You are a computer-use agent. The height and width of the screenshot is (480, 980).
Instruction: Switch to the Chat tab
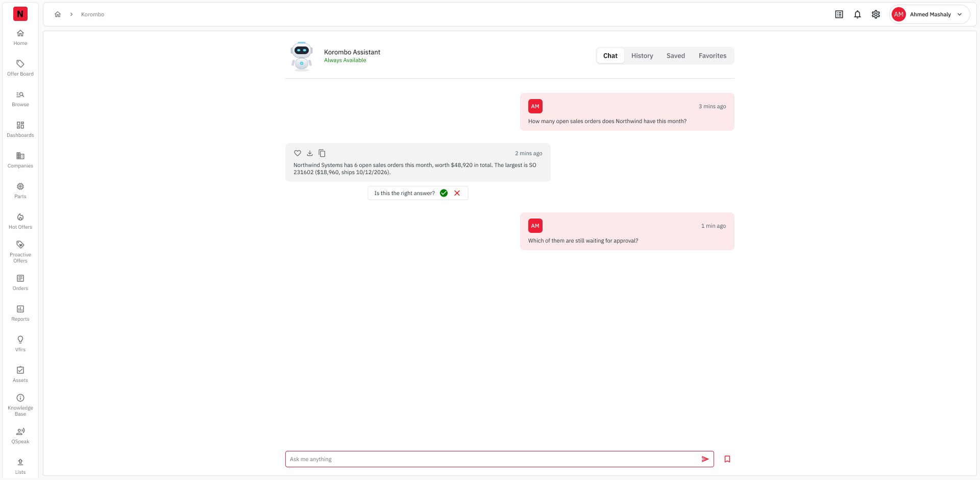coord(610,56)
